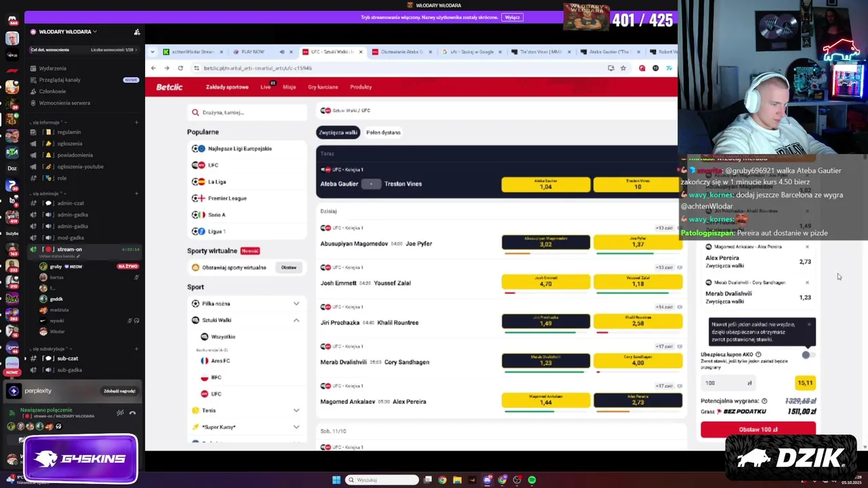Viewport: 868px width, 488px height.
Task: Open Chrome from the taskbar
Action: click(x=442, y=480)
